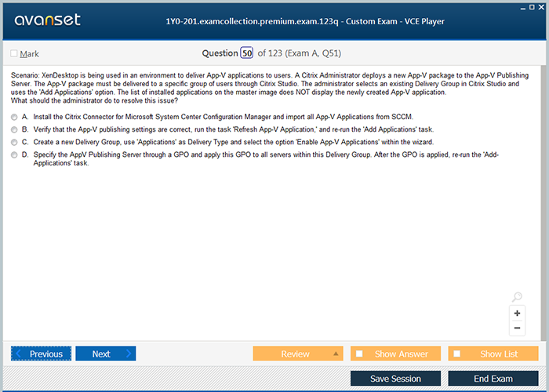Pick answer C radio button
This screenshot has height=392, width=549.
[14, 142]
